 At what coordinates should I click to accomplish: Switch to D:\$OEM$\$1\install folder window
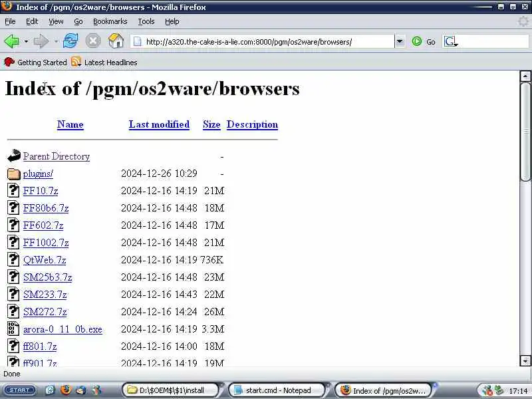pyautogui.click(x=171, y=390)
